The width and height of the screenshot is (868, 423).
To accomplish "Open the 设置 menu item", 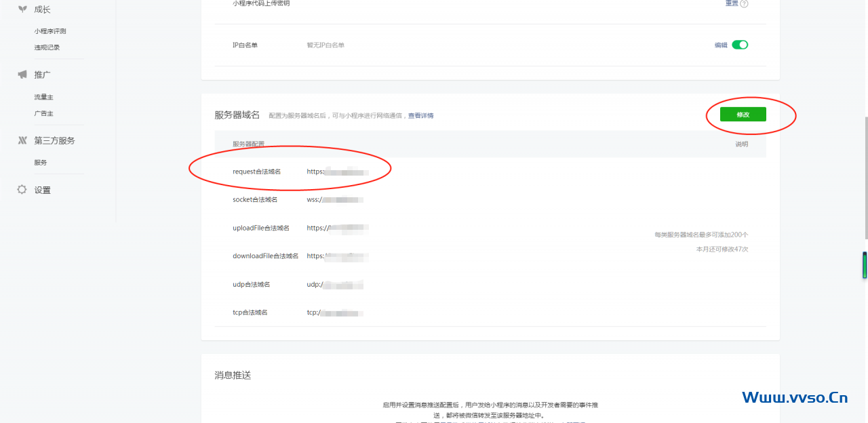I will pyautogui.click(x=43, y=190).
